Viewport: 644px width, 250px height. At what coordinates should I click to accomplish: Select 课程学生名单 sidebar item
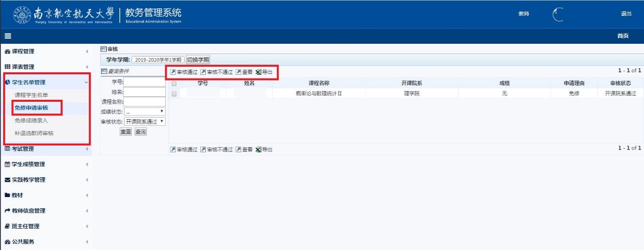coord(35,95)
